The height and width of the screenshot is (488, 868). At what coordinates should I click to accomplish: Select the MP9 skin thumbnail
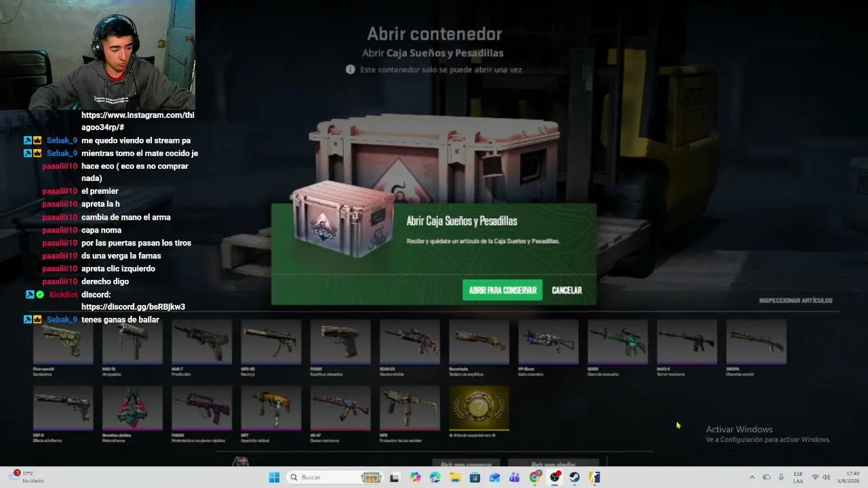(410, 409)
